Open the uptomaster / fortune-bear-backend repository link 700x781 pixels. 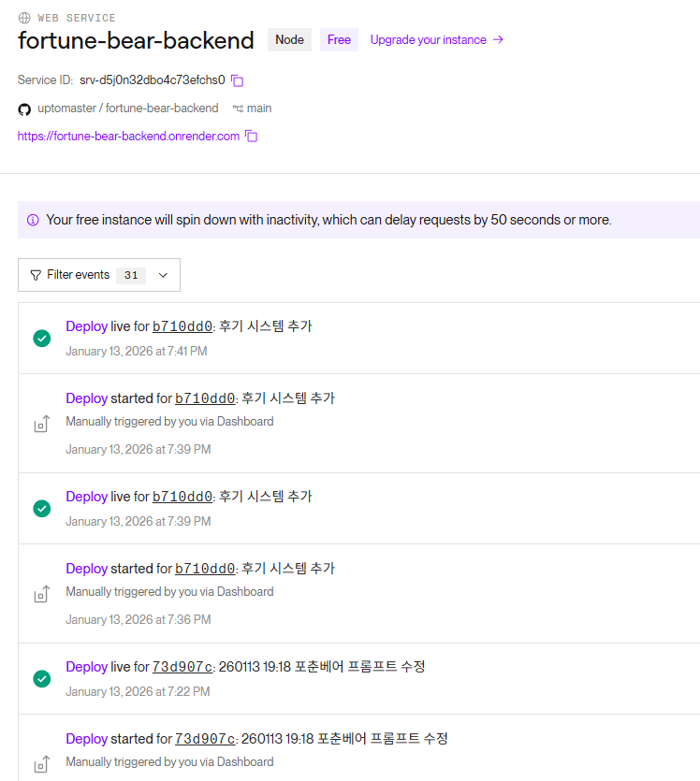(x=127, y=108)
